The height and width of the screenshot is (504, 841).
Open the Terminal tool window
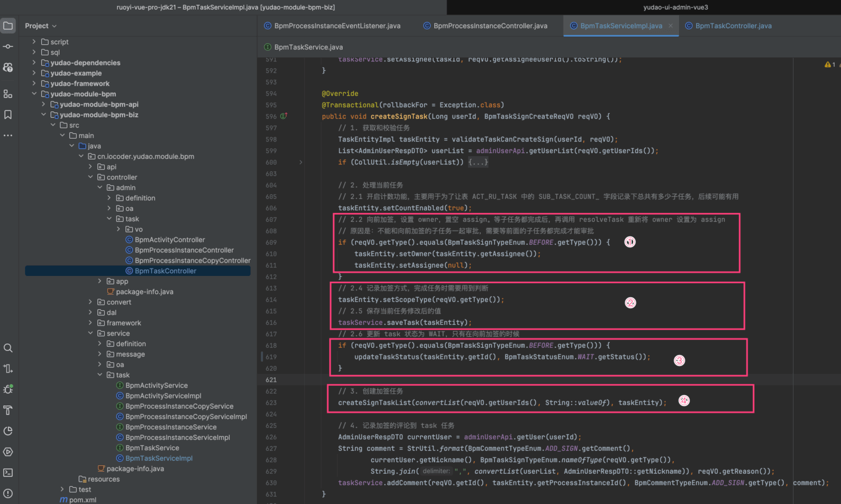point(8,473)
